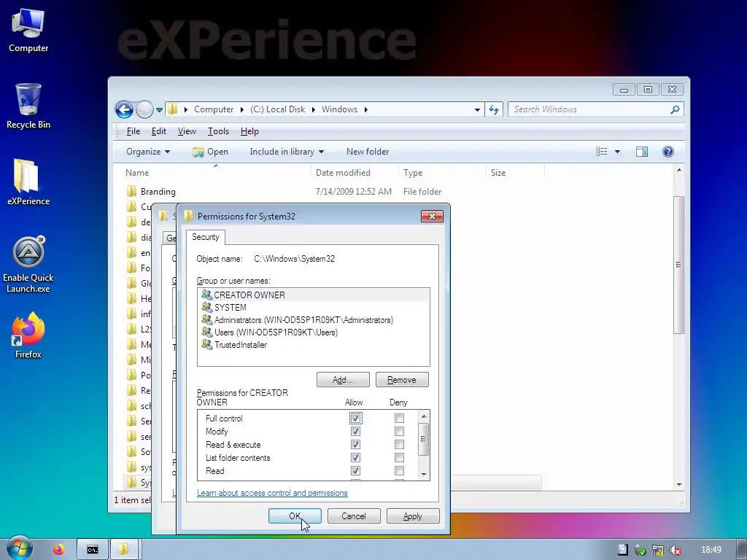
Task: Open the File menu
Action: coord(133,131)
